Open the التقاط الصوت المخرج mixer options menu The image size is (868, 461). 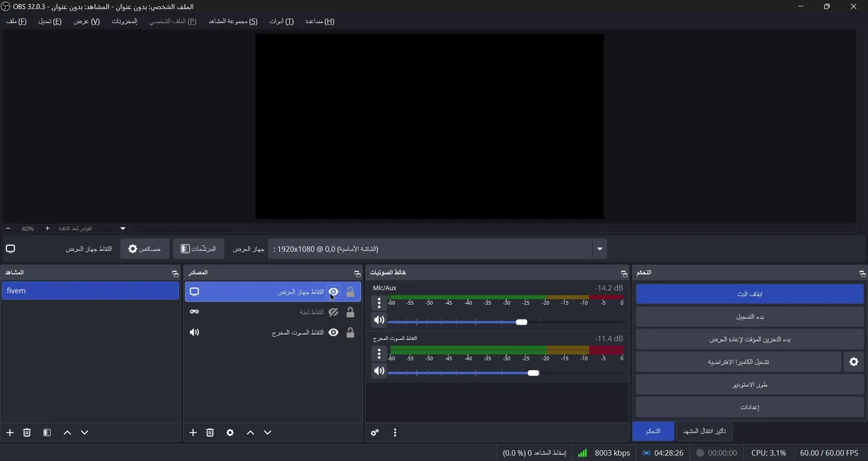pos(379,353)
